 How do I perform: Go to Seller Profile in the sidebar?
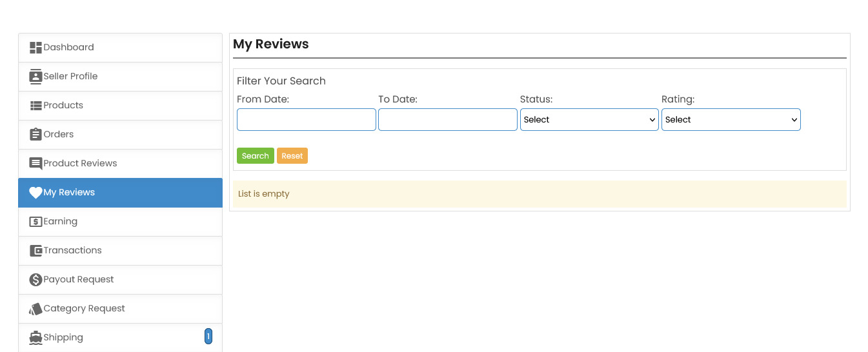click(x=70, y=77)
